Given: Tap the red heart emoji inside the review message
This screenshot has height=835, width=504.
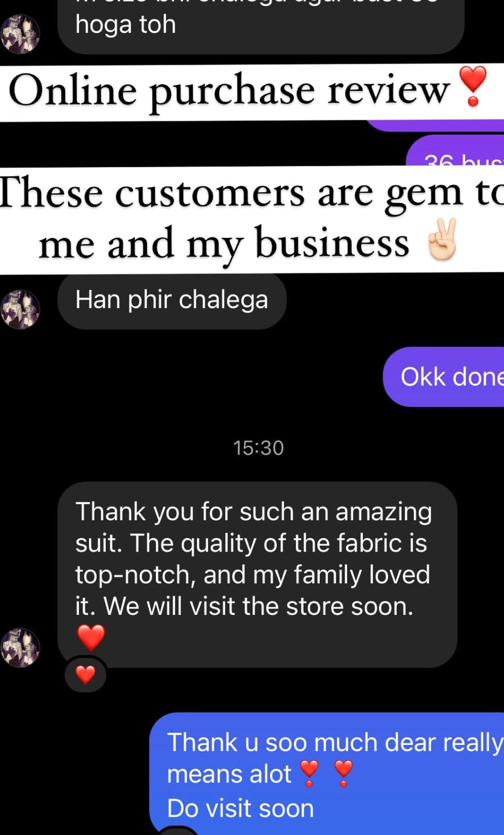Looking at the screenshot, I should [x=91, y=637].
